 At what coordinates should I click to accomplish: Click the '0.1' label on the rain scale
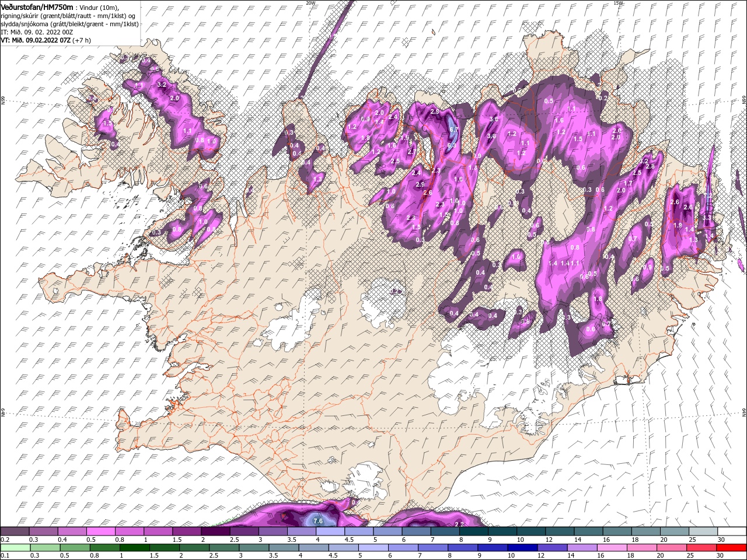point(5,556)
